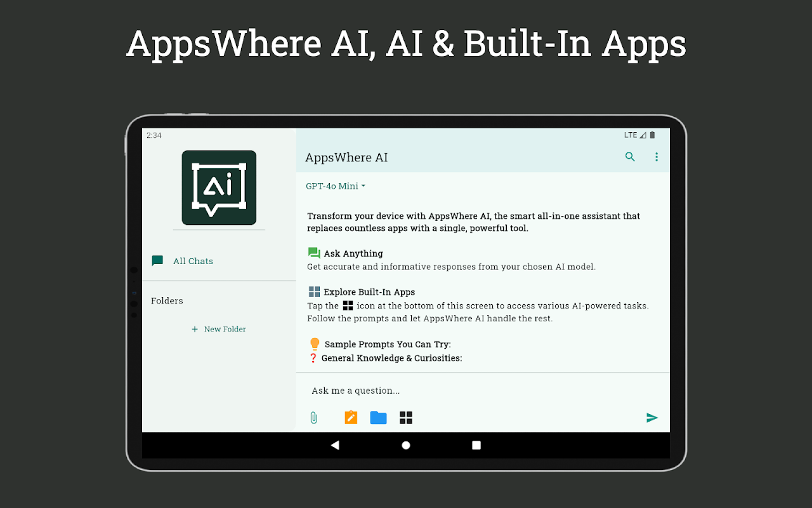Screen dimensions: 812x508
Task: Click the 2:34 clock in status bar
Action: tap(154, 135)
